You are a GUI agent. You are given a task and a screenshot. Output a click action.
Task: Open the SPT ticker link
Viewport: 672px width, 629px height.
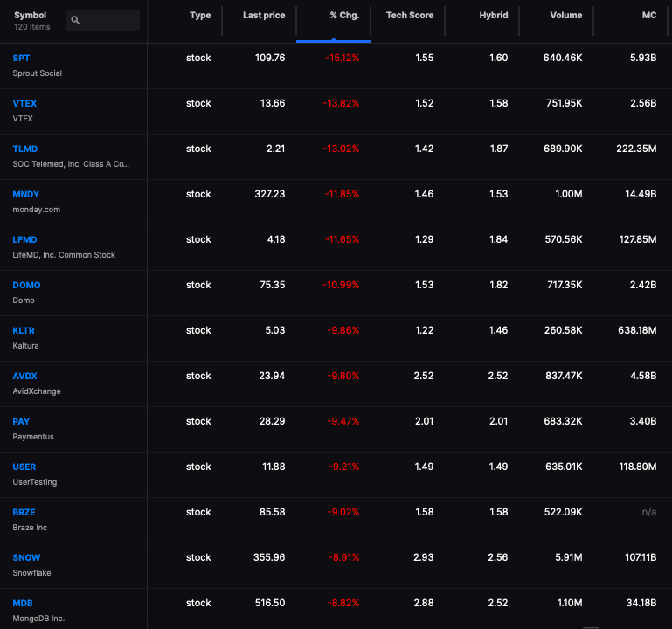click(x=21, y=58)
